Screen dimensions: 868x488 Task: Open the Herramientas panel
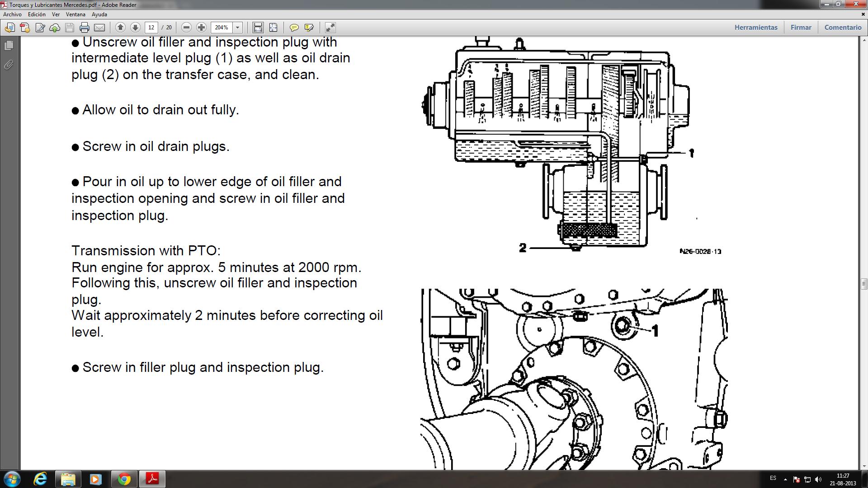(x=756, y=28)
